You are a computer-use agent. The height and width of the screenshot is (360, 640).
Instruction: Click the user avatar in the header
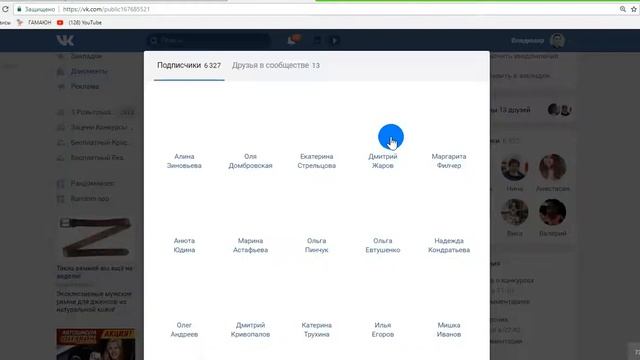coord(557,40)
